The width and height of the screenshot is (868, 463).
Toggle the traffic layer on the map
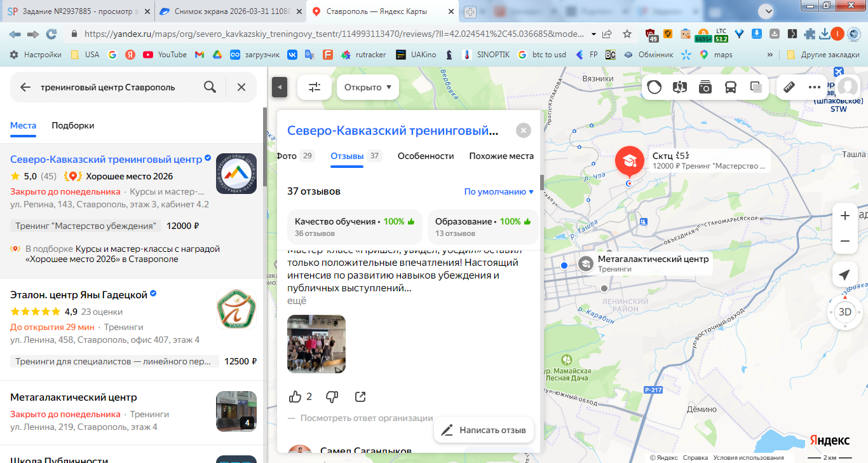coord(654,87)
